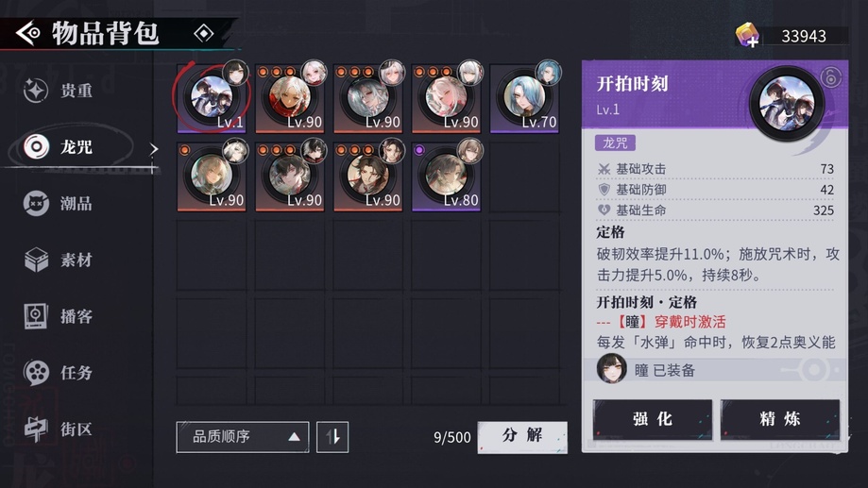
Task: Expand the 品质顺序 sort dropdown
Action: [x=243, y=437]
